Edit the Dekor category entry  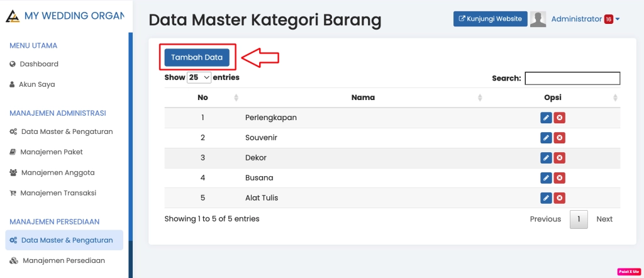tap(546, 158)
